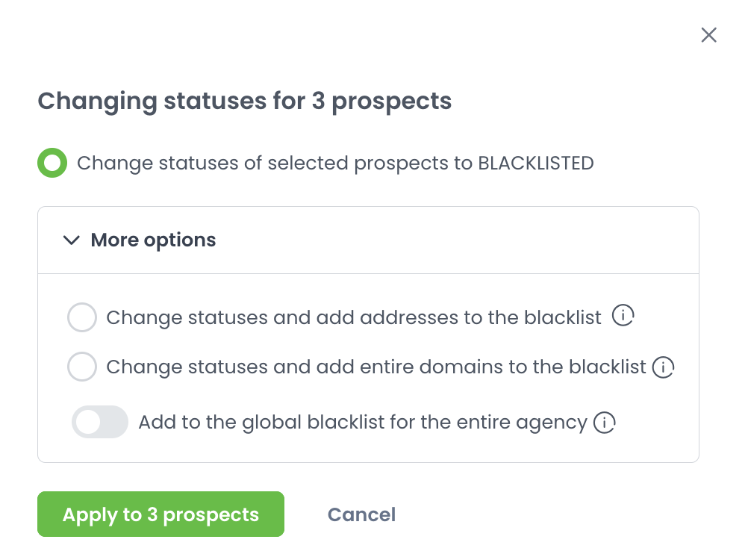Click info icon beside entire domains option
Image resolution: width=748 pixels, height=560 pixels.
[663, 367]
